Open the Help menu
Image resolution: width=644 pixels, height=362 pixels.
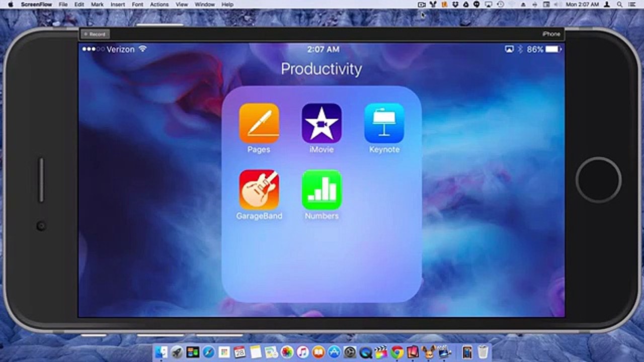[x=227, y=5]
